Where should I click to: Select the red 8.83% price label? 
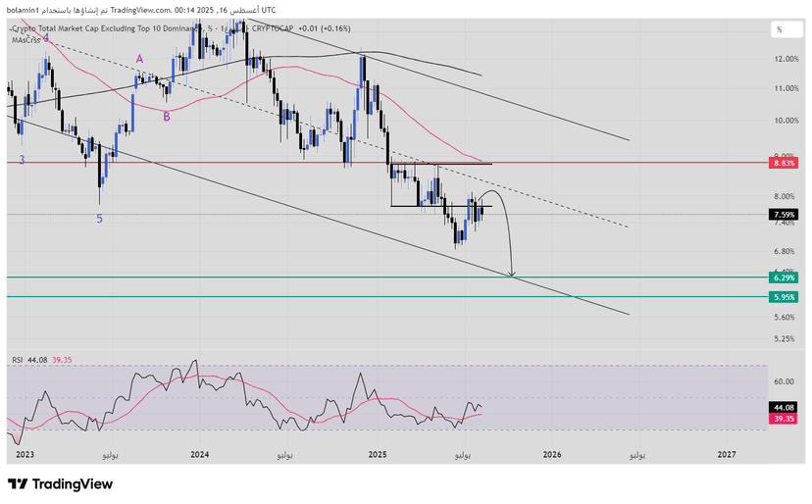tap(784, 163)
